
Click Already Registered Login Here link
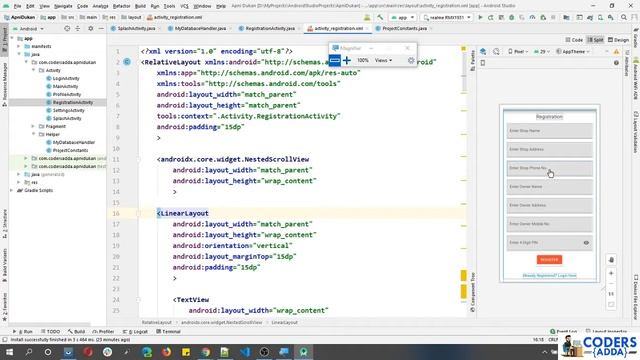click(x=549, y=276)
